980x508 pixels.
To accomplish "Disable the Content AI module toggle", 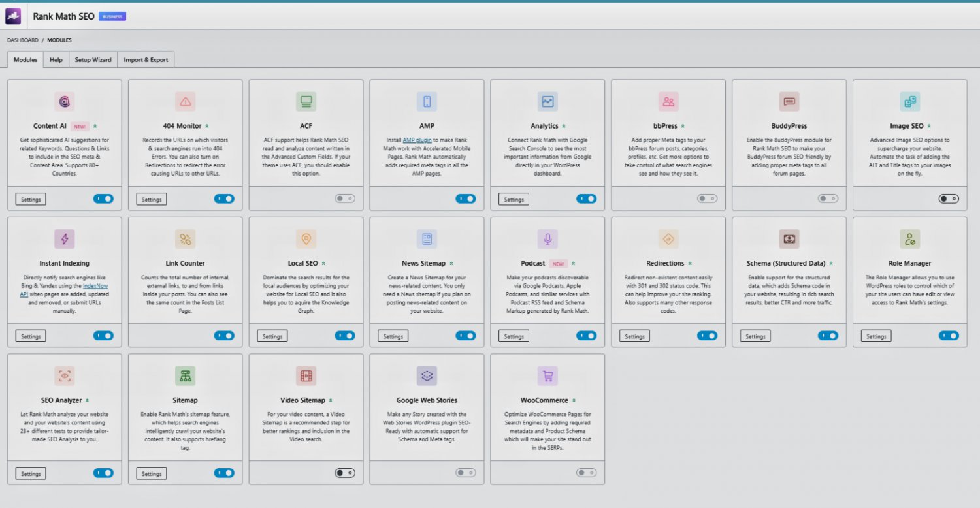I will coord(103,198).
